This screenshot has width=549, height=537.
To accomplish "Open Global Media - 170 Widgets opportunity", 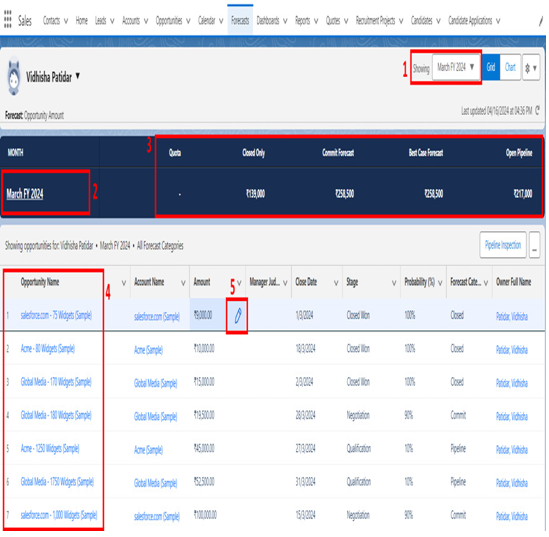I will pyautogui.click(x=56, y=382).
